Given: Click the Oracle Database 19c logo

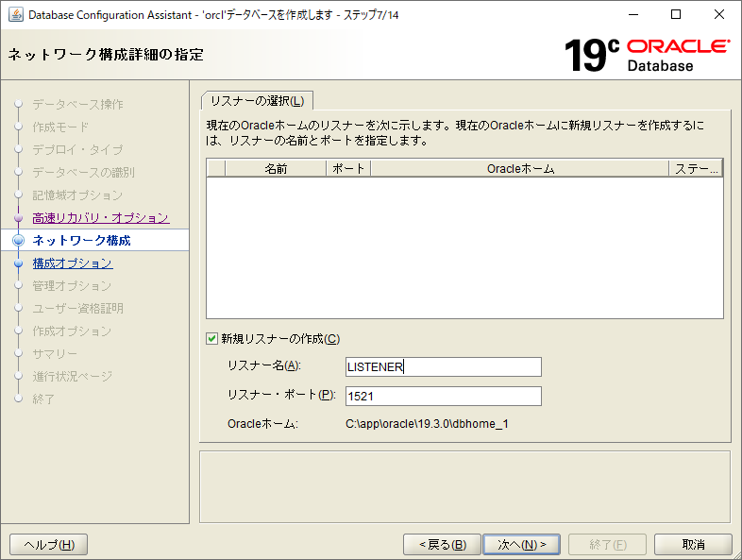Looking at the screenshot, I should 647,55.
